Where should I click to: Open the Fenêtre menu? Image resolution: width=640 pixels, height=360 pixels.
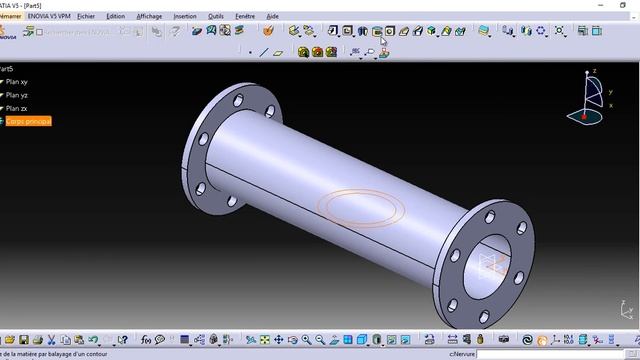245,16
